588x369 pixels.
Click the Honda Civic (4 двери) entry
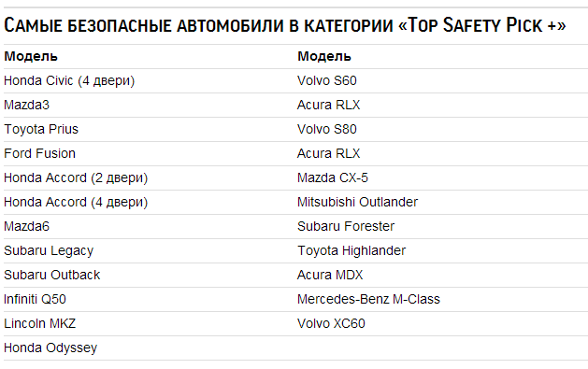click(69, 80)
